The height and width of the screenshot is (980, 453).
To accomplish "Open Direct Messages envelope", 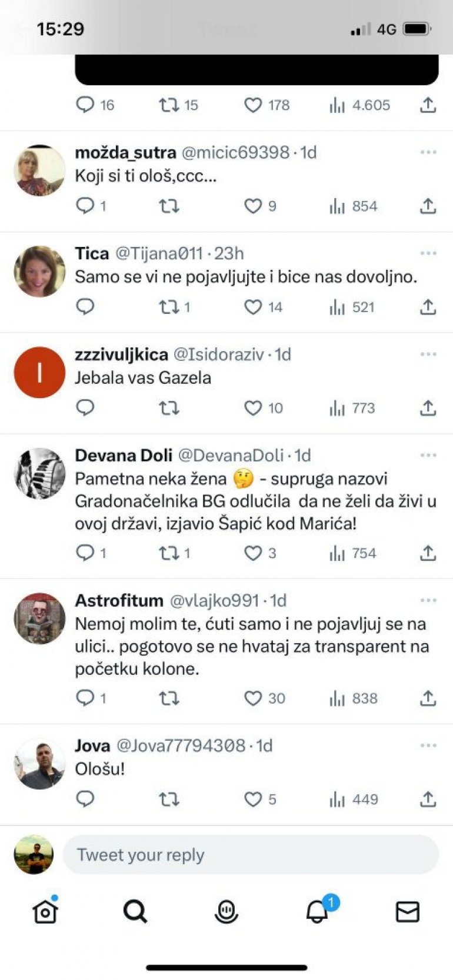I will point(407,912).
